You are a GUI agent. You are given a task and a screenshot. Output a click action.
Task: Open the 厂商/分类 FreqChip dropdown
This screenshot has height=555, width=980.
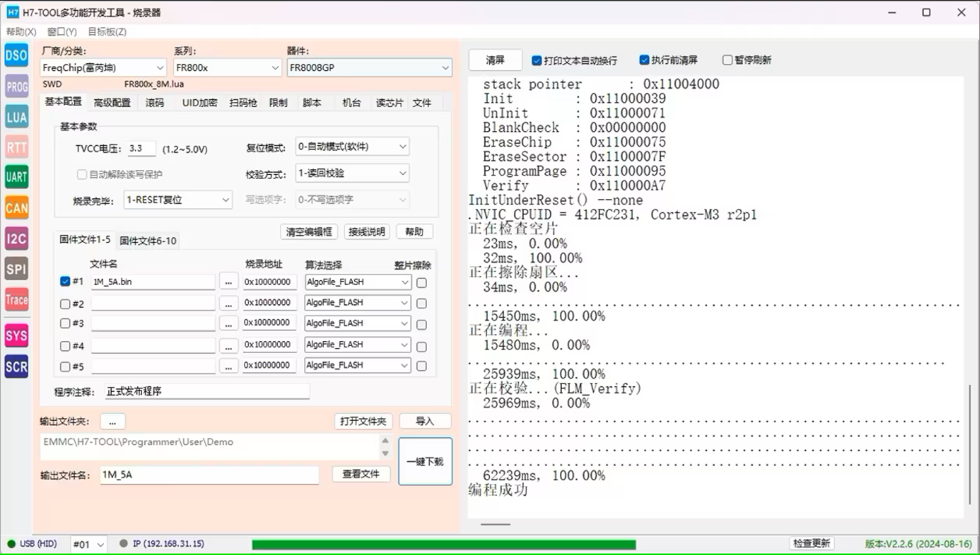pyautogui.click(x=103, y=68)
